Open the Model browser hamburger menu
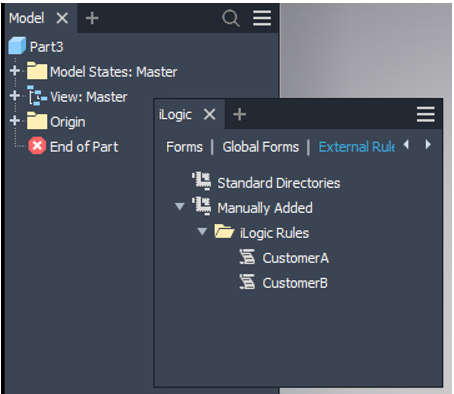Viewport: 454px width, 394px height. 262,18
